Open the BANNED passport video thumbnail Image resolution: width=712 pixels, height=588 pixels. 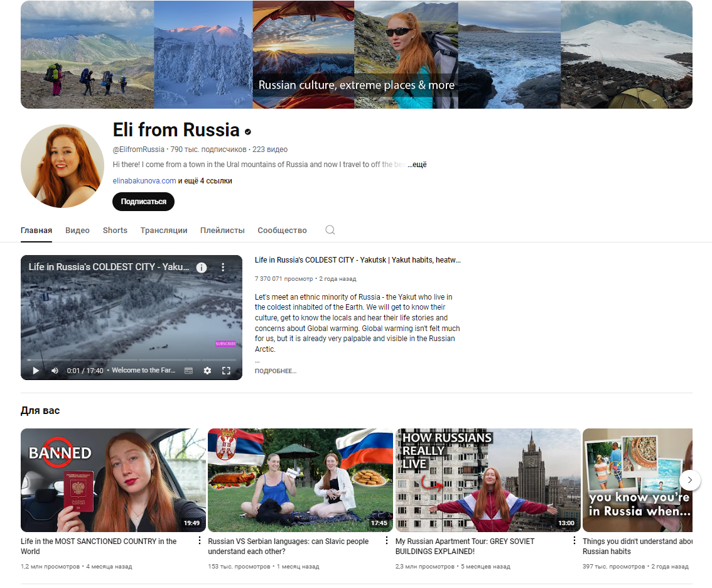click(x=113, y=480)
